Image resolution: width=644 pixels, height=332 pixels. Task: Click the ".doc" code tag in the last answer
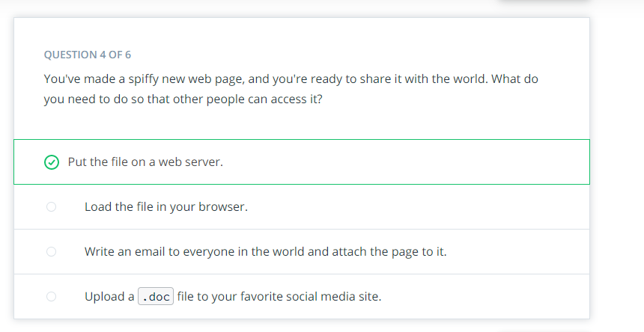[x=156, y=296]
